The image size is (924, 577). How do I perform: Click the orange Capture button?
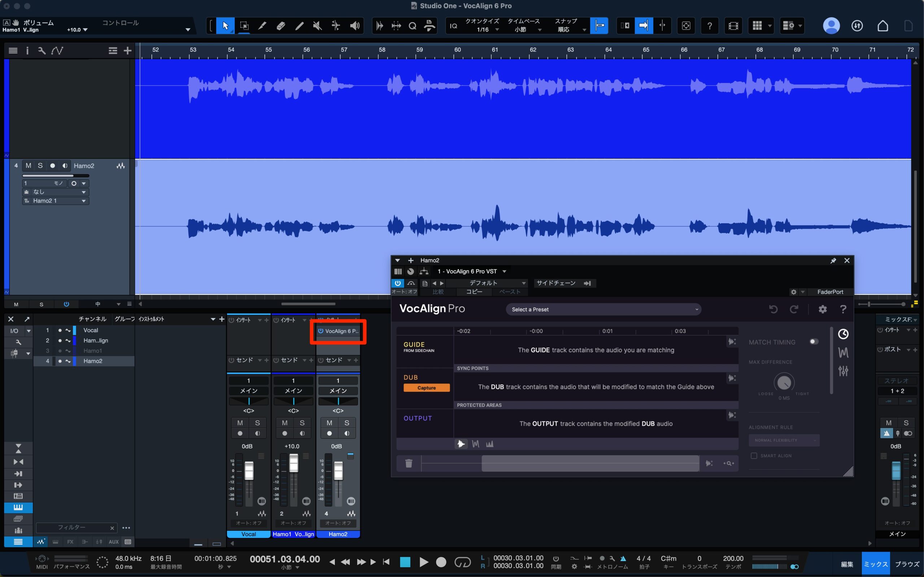(x=426, y=388)
